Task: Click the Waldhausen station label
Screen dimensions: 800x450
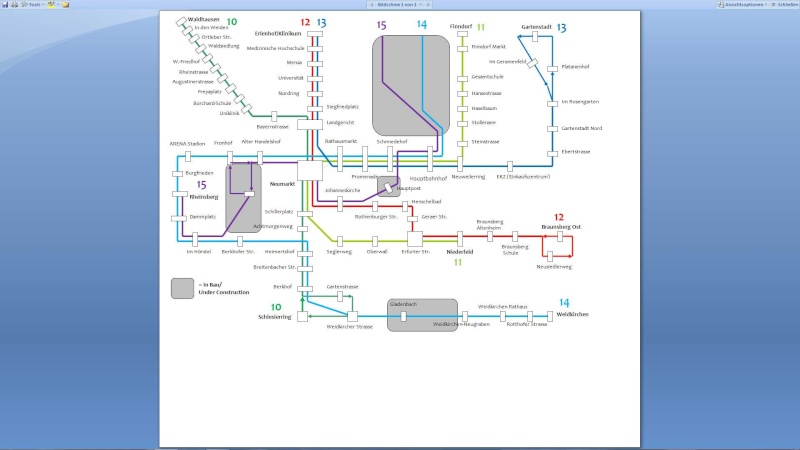Action: [204, 19]
